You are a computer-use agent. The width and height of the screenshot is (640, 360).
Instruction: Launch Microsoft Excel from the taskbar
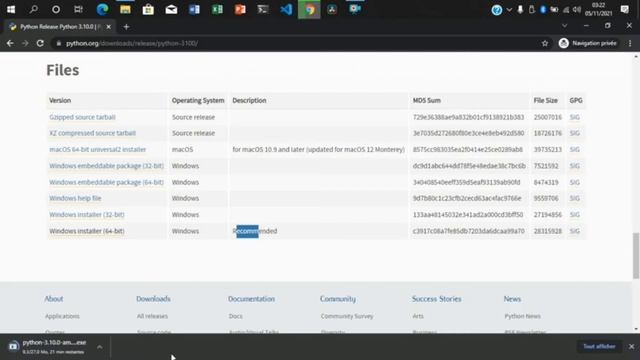(217, 9)
